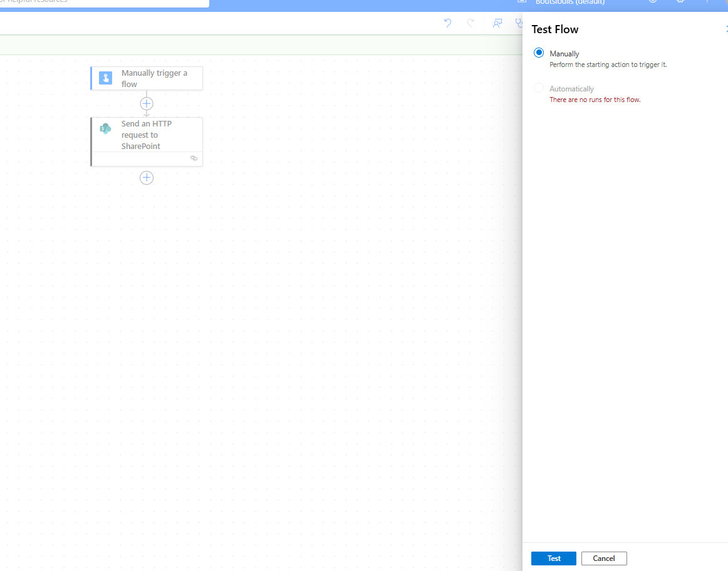Click the Undo arrow in the toolbar
The height and width of the screenshot is (571, 728).
pyautogui.click(x=447, y=23)
